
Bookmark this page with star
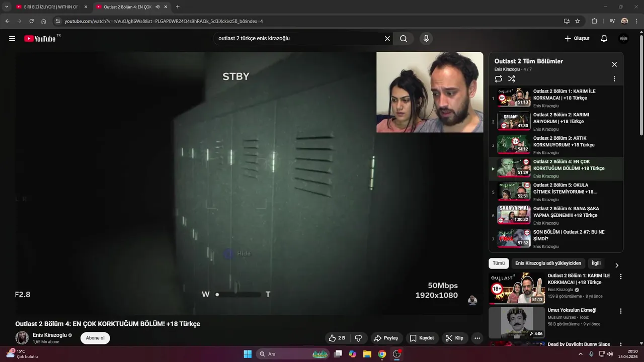578,21
